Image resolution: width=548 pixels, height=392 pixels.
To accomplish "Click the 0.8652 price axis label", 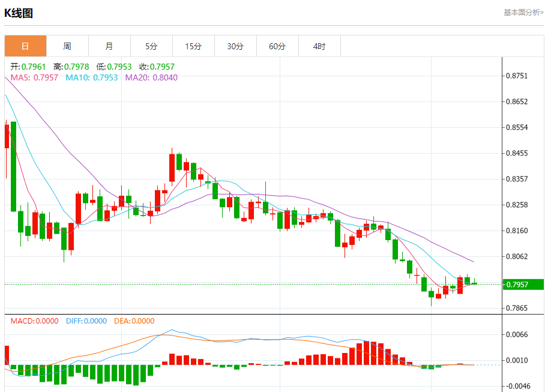I will pyautogui.click(x=517, y=102).
